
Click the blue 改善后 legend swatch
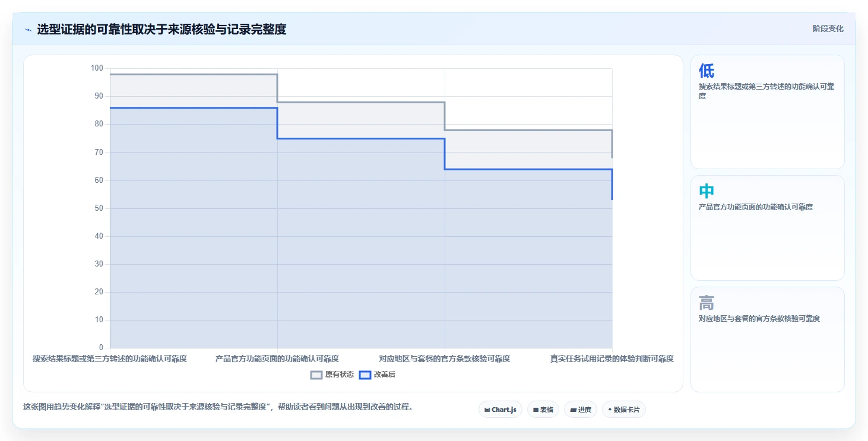point(365,375)
